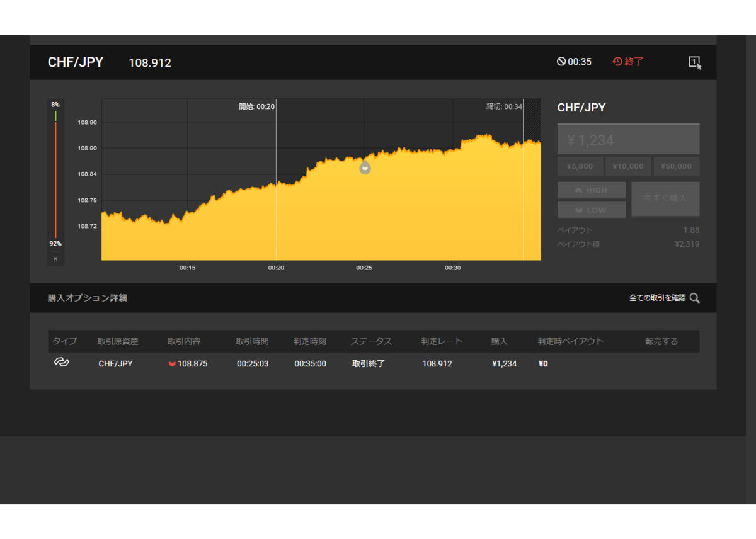Click the red history clock icon

pyautogui.click(x=617, y=62)
